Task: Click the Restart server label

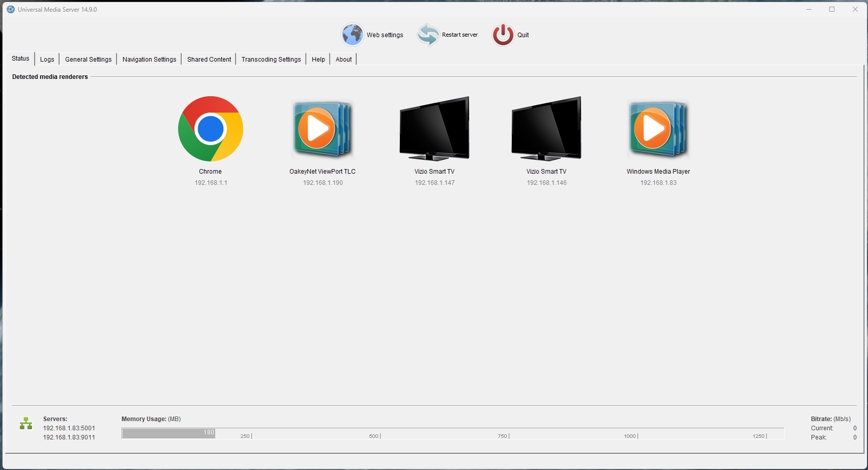Action: (460, 35)
